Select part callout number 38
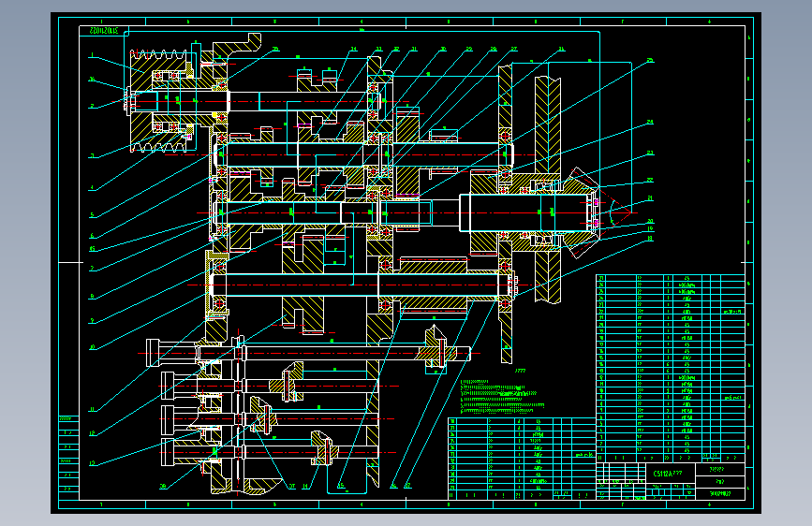The image size is (812, 526). [x=163, y=486]
